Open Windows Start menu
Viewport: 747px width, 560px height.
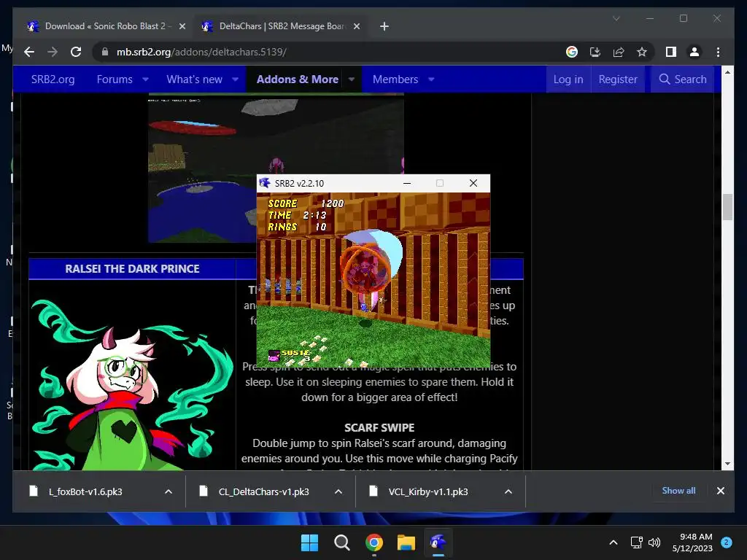pos(309,542)
